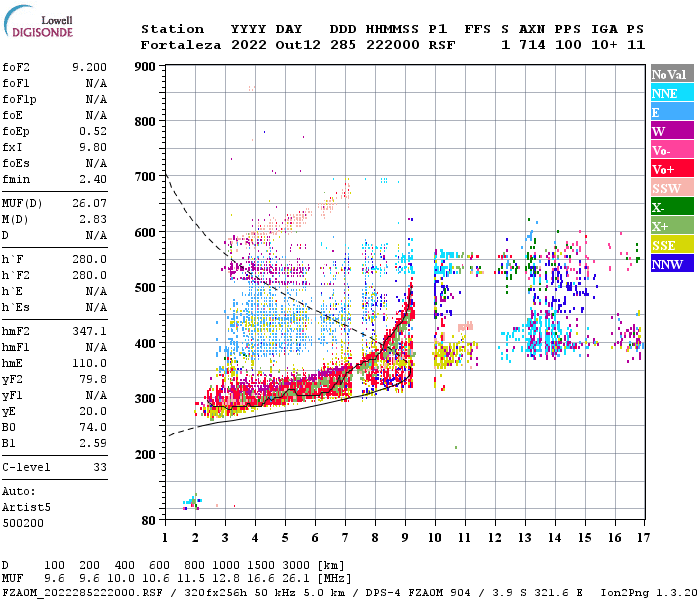Click the h`F value 280.0

coord(89,259)
